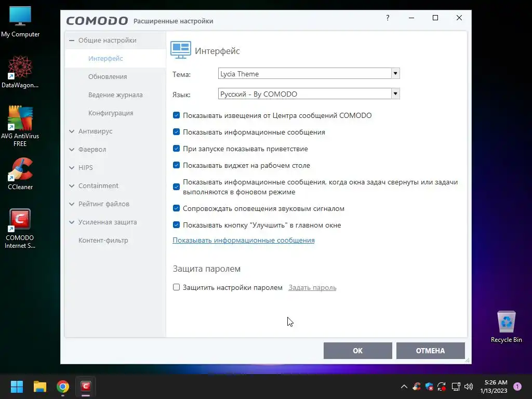This screenshot has width=532, height=399.
Task: Open 'Обновления' in the sidebar
Action: click(108, 77)
